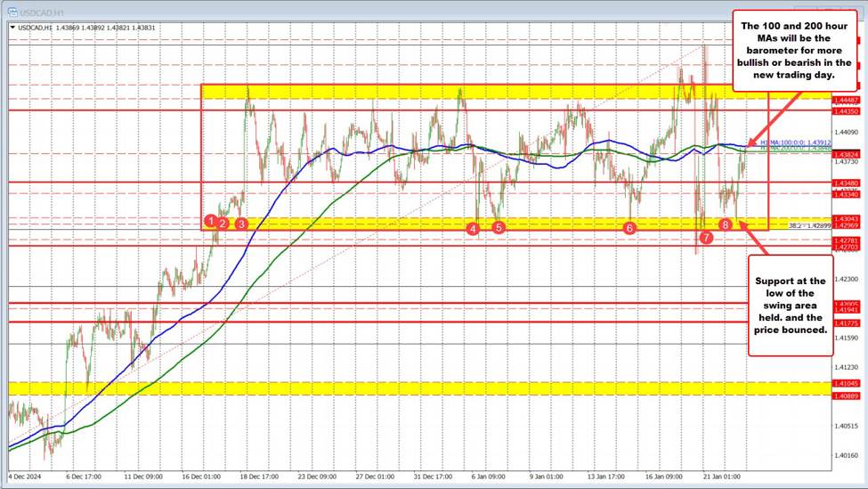Image resolution: width=868 pixels, height=489 pixels.
Task: Select the 1.42781 price label
Action: point(846,240)
